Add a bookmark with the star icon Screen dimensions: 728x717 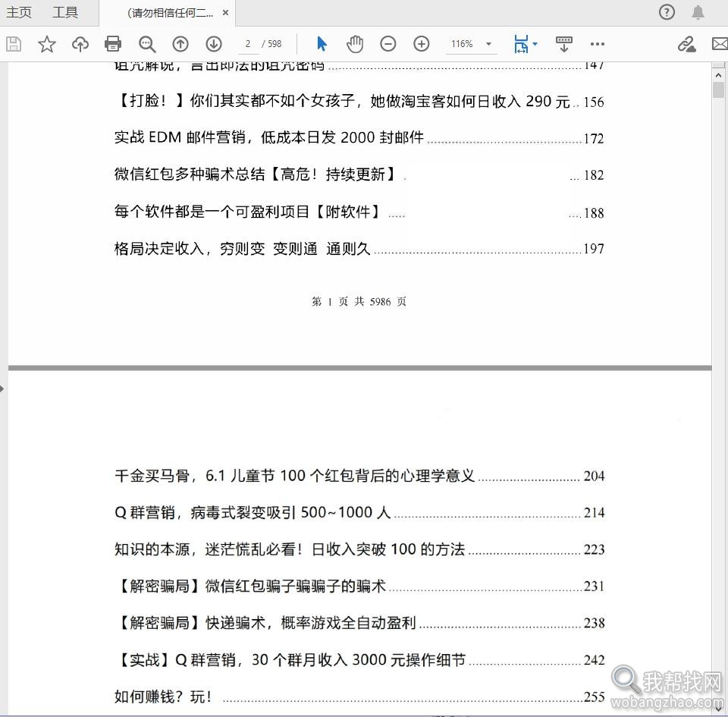click(46, 44)
